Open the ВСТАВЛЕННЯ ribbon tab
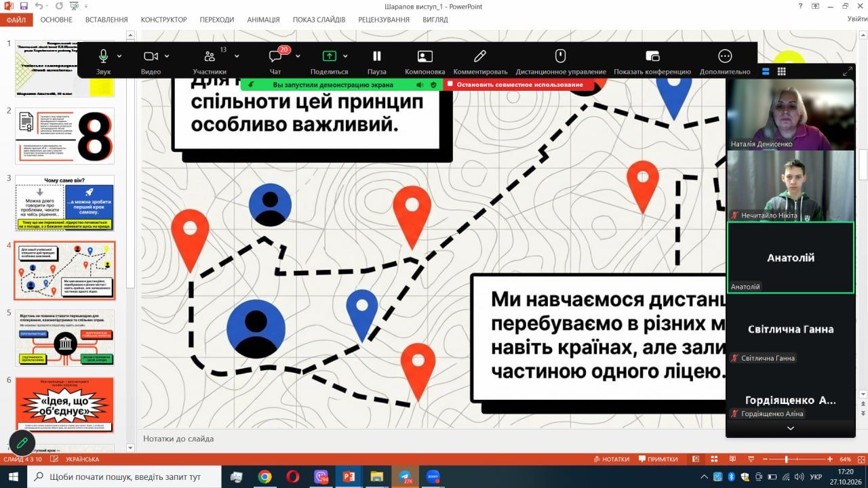The height and width of the screenshot is (488, 868). 107,20
